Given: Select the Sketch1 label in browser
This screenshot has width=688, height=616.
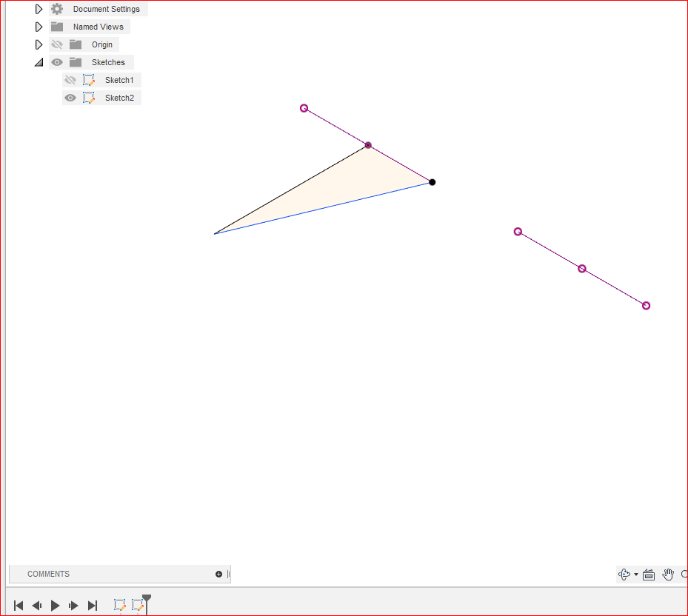Looking at the screenshot, I should [119, 80].
